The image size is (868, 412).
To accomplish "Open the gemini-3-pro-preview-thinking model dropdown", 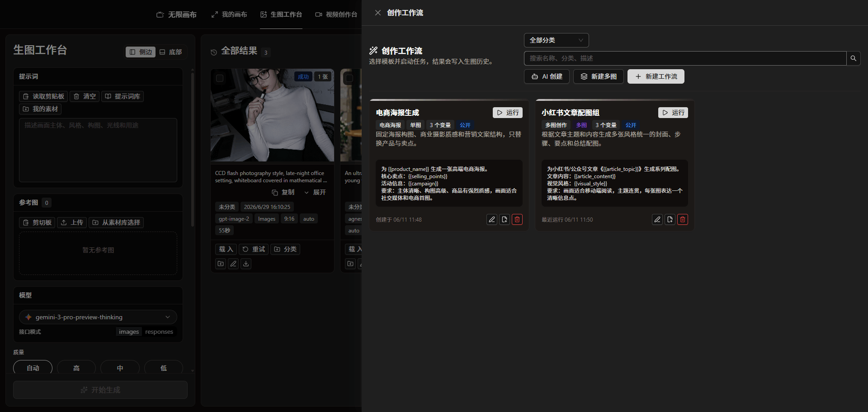I will 98,317.
